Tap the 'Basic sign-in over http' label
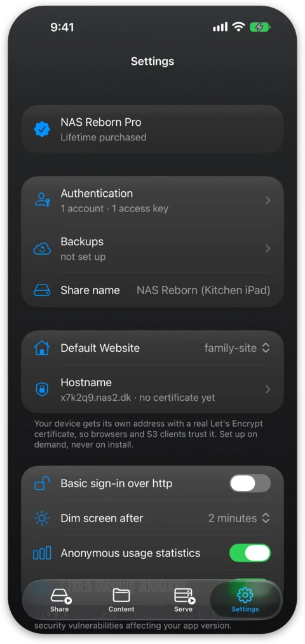 click(x=116, y=483)
